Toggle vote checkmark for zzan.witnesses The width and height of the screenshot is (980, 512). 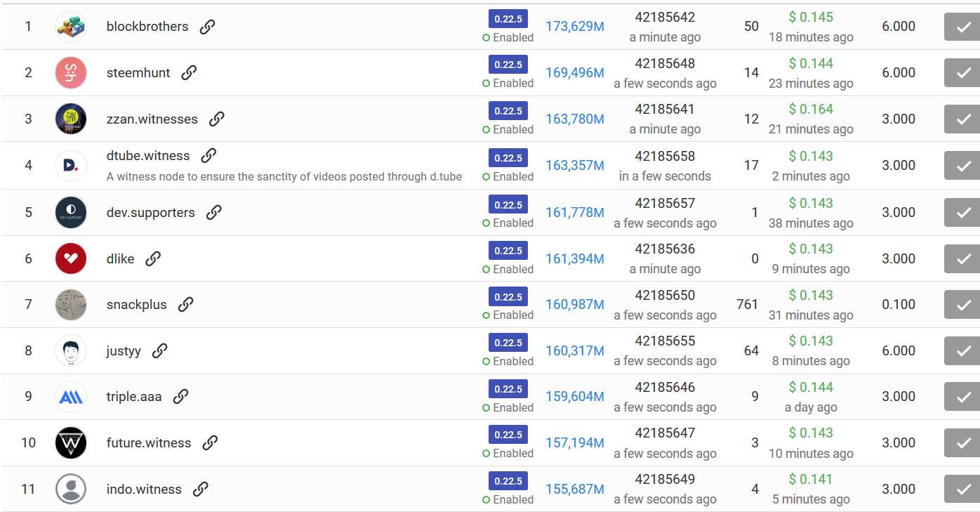[x=962, y=119]
